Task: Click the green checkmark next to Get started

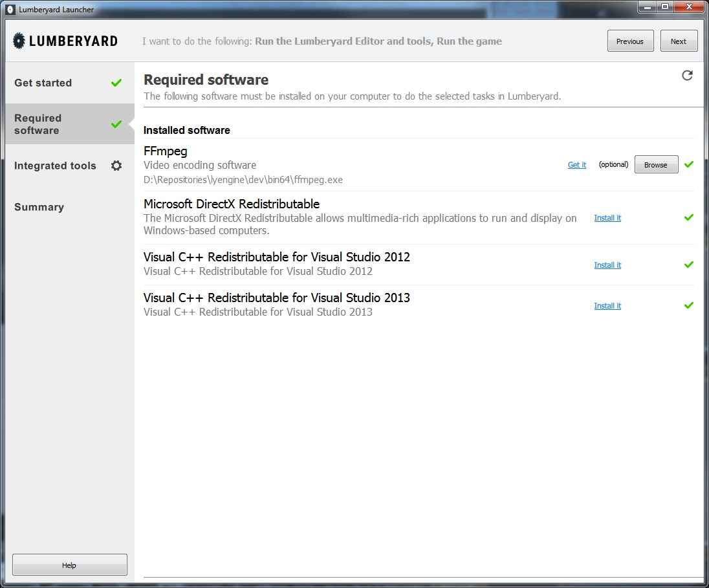Action: pos(116,83)
